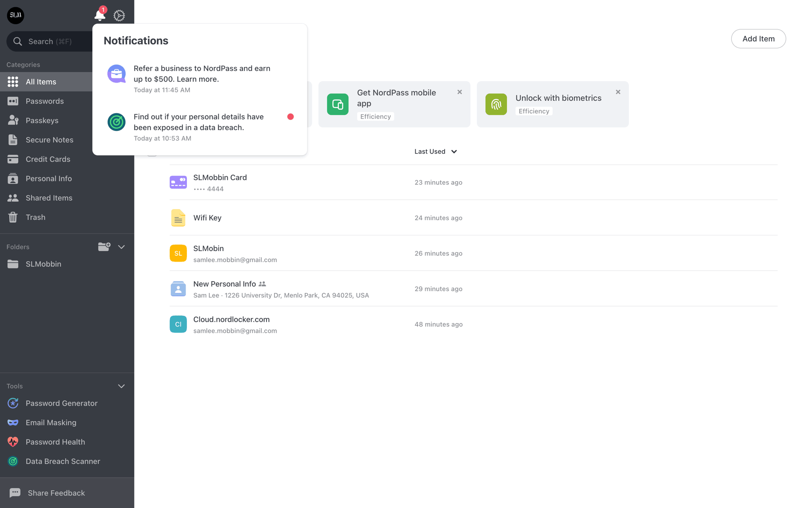The width and height of the screenshot is (812, 508).
Task: Click the Get NordPass mobile app title
Action: [x=396, y=98]
